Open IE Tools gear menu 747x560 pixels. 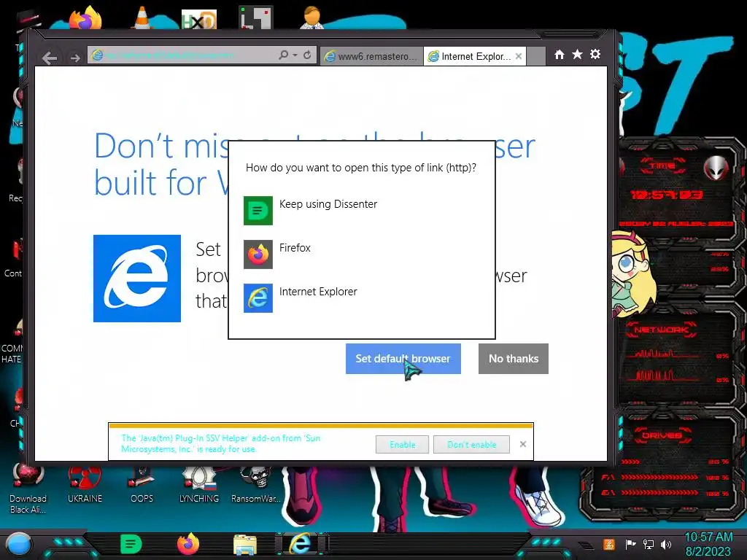(595, 54)
